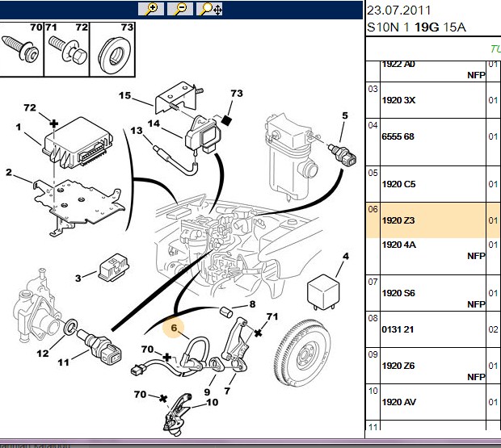The height and width of the screenshot is (448, 501).
Task: Click quantity 02 in the 0131 21 row
Action: 494,329
